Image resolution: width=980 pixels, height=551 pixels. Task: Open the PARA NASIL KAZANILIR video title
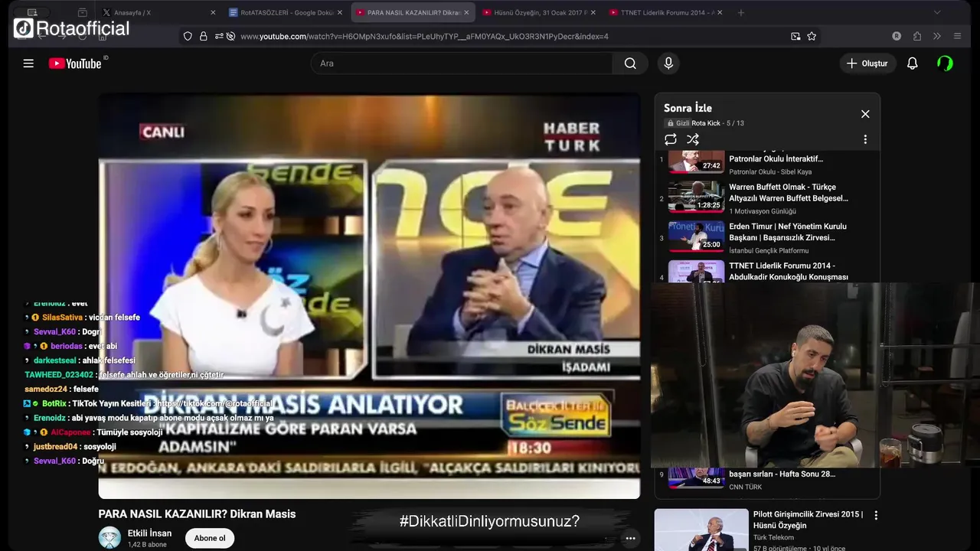pos(197,514)
